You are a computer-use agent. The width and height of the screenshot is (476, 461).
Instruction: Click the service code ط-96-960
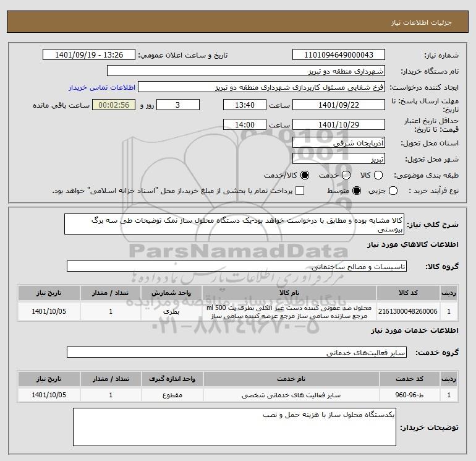409,395
